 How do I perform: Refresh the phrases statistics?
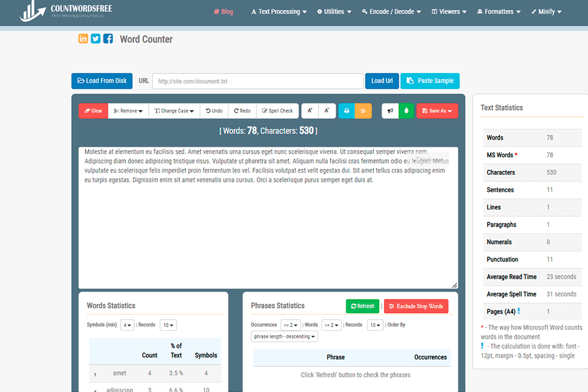pyautogui.click(x=363, y=306)
